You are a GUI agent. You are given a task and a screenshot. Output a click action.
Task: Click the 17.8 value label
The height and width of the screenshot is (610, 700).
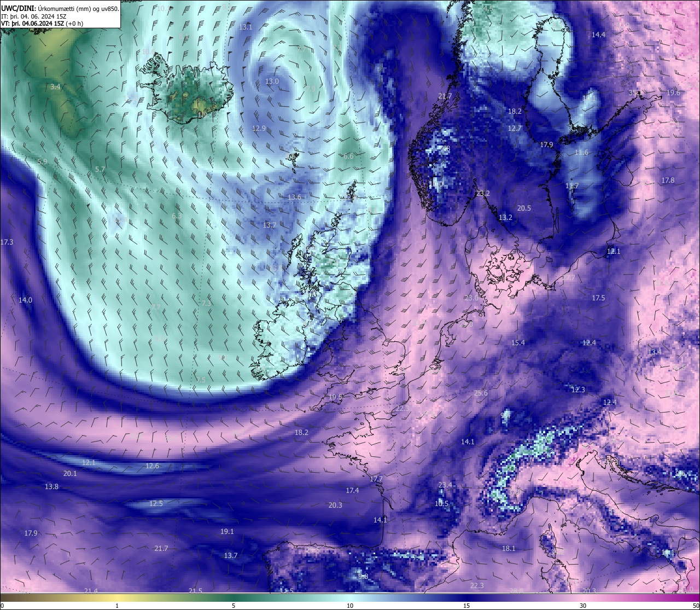point(668,180)
